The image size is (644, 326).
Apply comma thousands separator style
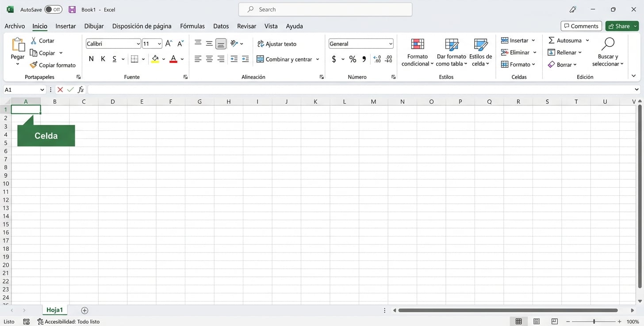(x=364, y=59)
